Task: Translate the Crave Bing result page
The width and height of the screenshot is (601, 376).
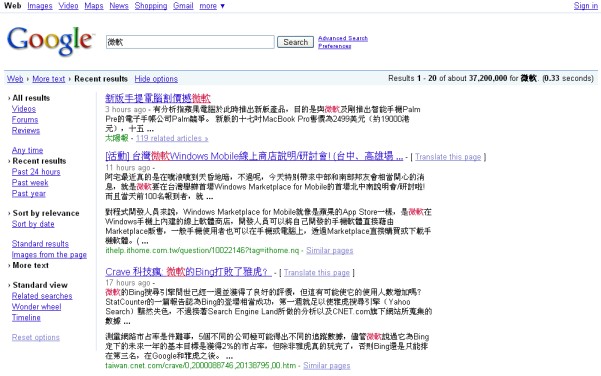Action: pos(317,273)
